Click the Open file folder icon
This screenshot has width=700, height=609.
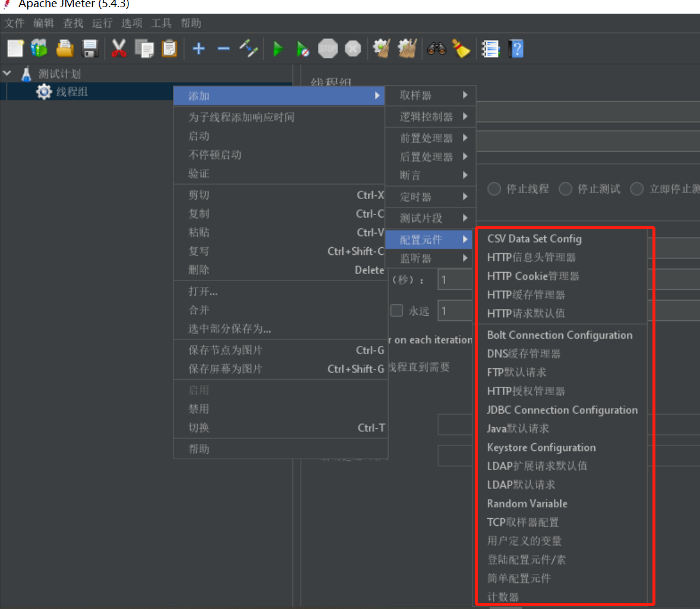pos(65,49)
